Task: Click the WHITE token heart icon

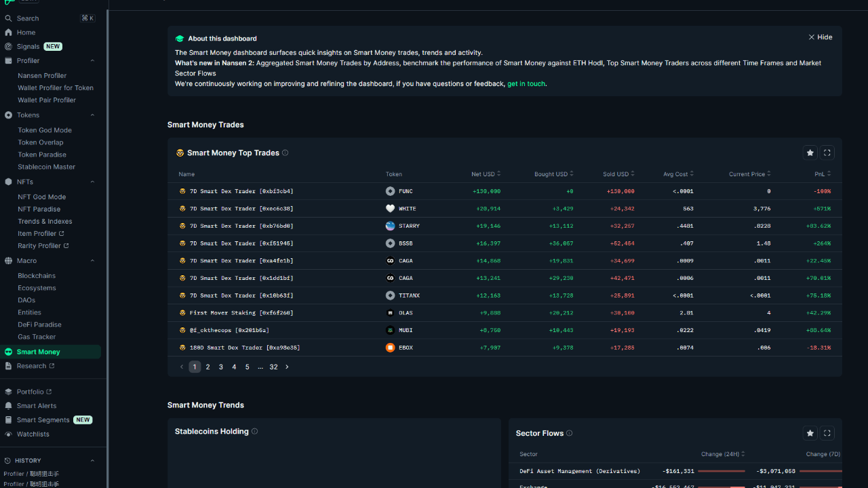Action: click(x=390, y=209)
